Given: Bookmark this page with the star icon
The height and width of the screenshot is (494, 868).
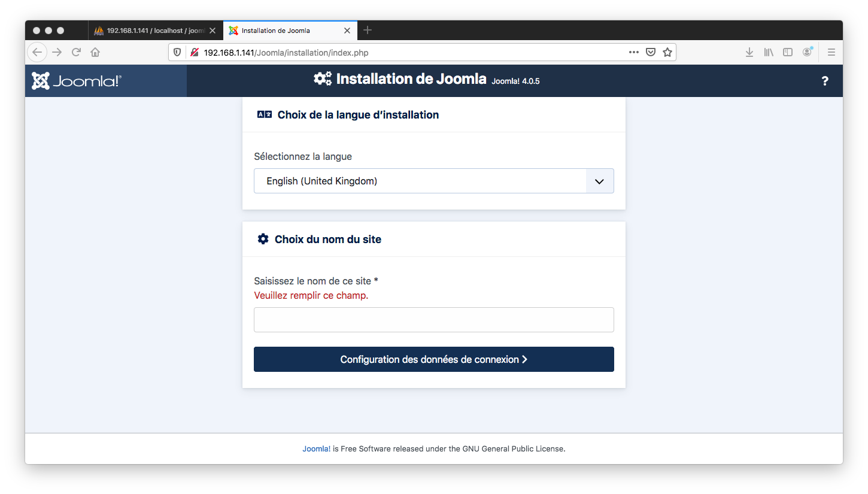Looking at the screenshot, I should (667, 52).
